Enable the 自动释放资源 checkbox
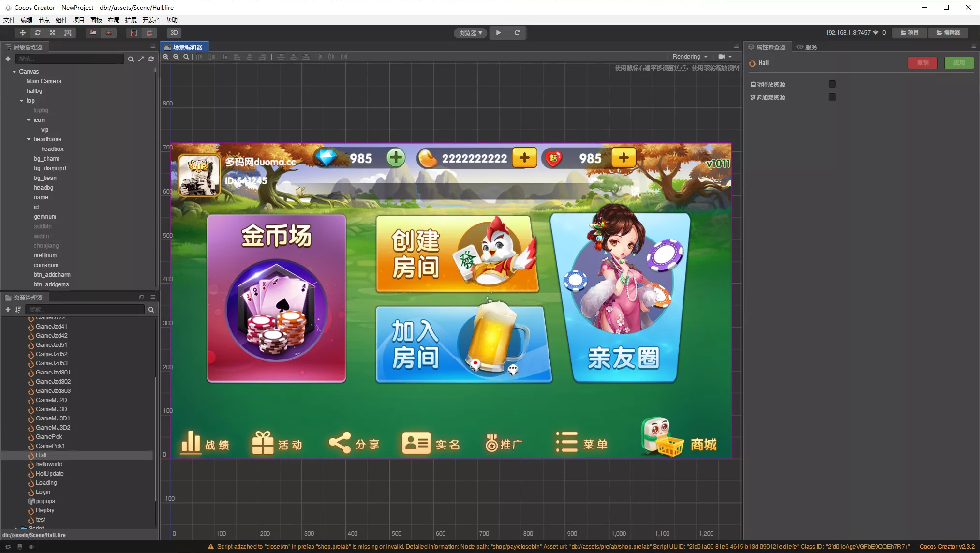Screen dimensions: 980x553 click(x=832, y=84)
